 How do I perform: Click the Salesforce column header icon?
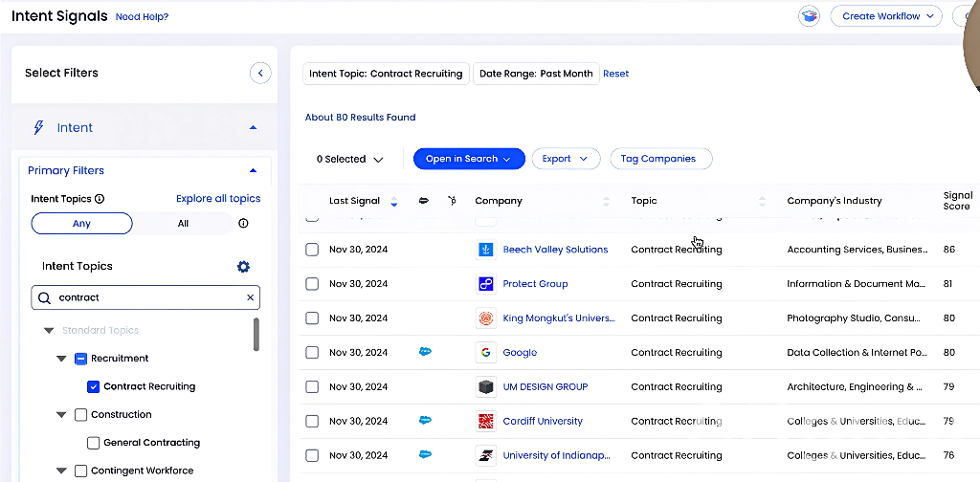(424, 201)
